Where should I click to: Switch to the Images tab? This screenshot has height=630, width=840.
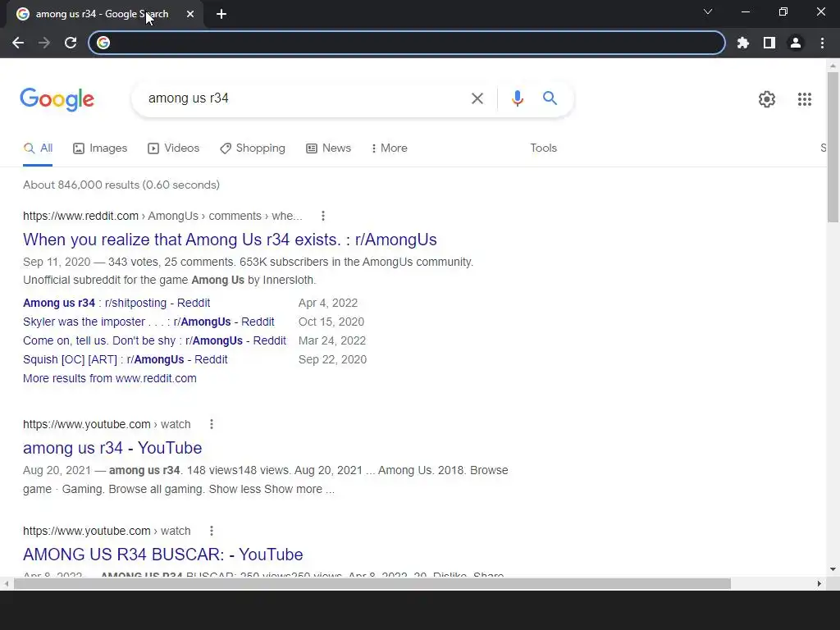[100, 148]
